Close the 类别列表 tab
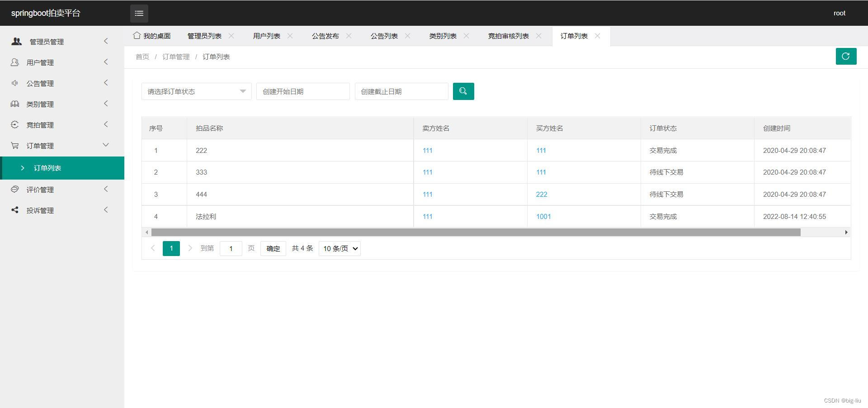The width and height of the screenshot is (868, 408). (x=466, y=36)
